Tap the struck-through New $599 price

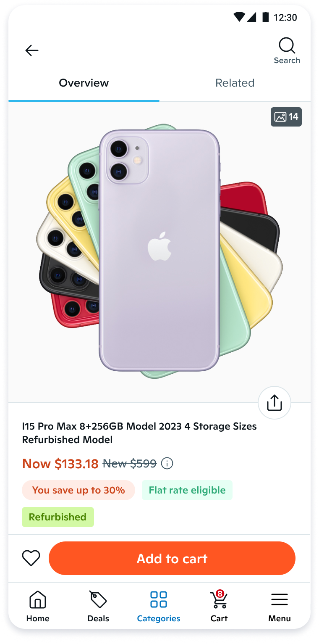130,464
